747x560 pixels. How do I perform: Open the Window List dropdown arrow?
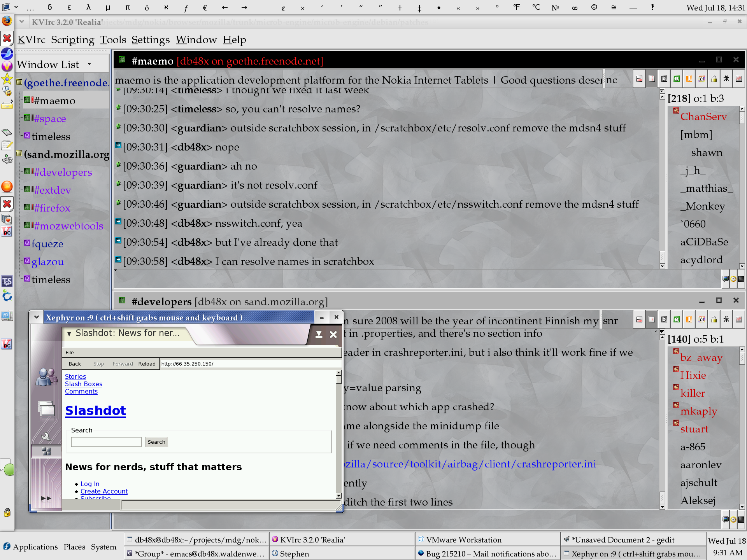pos(89,64)
